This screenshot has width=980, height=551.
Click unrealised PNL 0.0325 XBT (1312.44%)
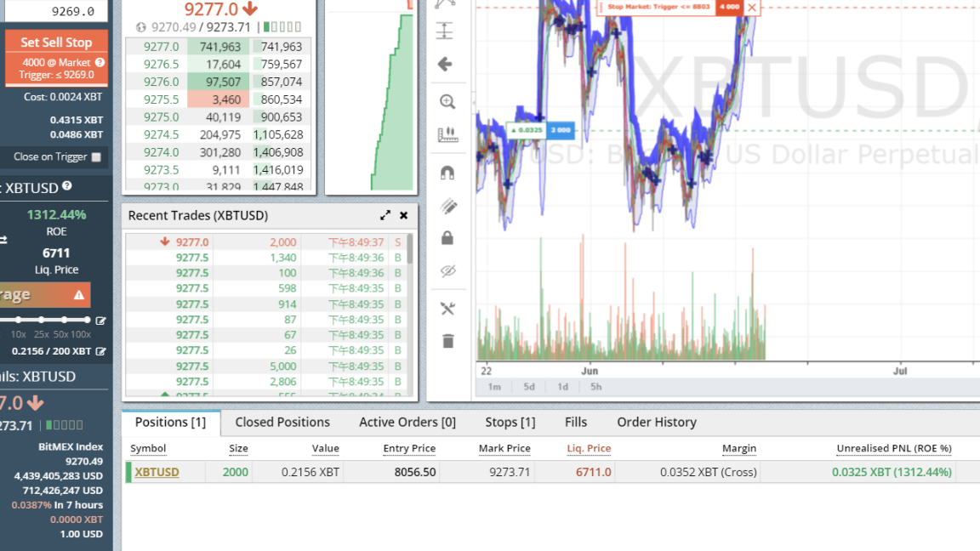click(x=892, y=472)
